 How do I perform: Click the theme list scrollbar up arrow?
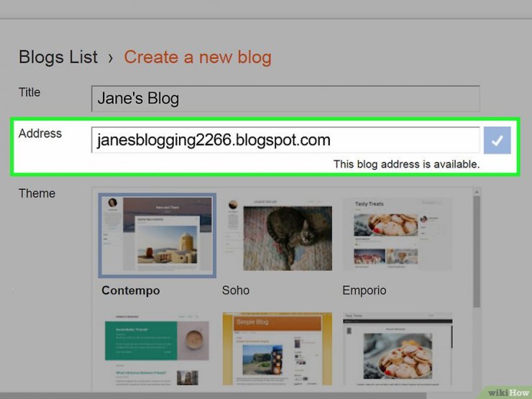(x=477, y=192)
